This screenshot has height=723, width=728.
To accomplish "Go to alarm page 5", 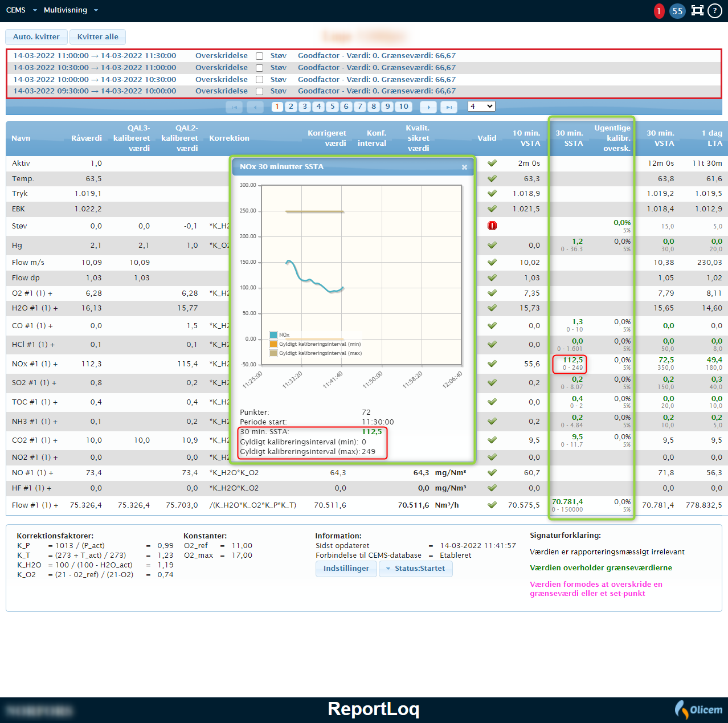I will click(333, 107).
